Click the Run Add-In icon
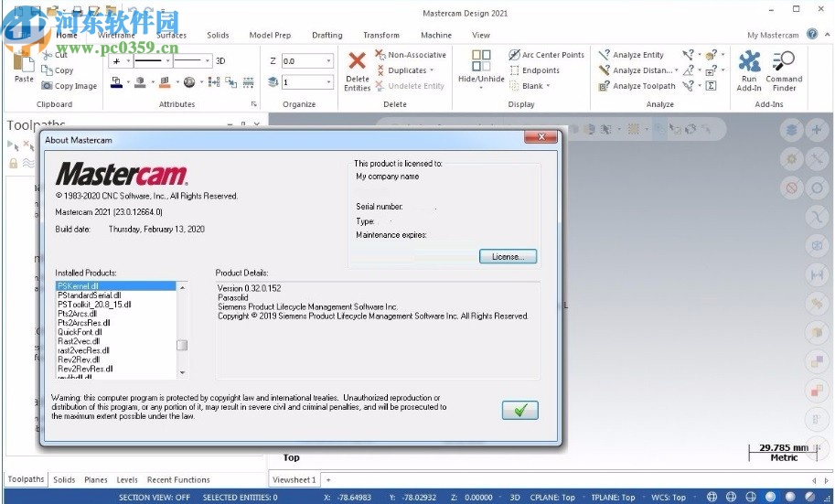Viewport: 835px width, 504px height. (749, 60)
